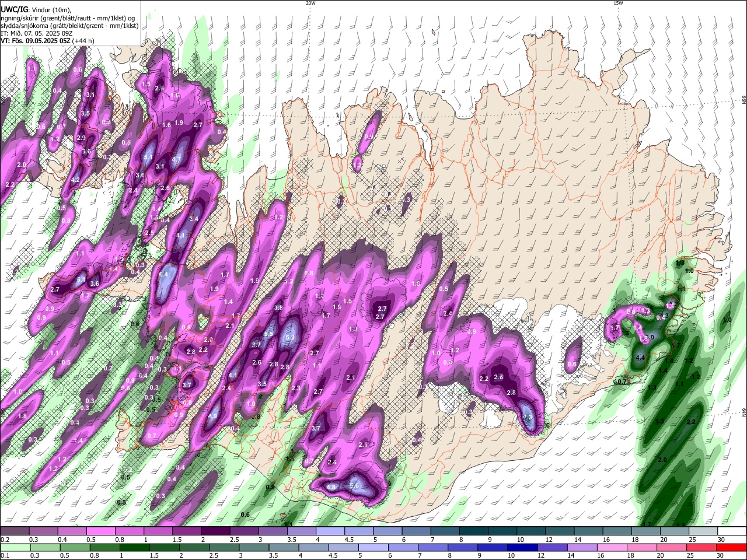The height and width of the screenshot is (560, 747).
Task: Pick snow legend swatch between 8 and 9
Action: (x=473, y=531)
